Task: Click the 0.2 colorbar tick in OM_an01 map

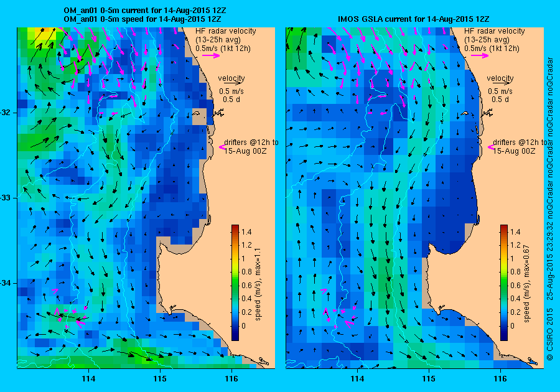Action: (x=246, y=312)
